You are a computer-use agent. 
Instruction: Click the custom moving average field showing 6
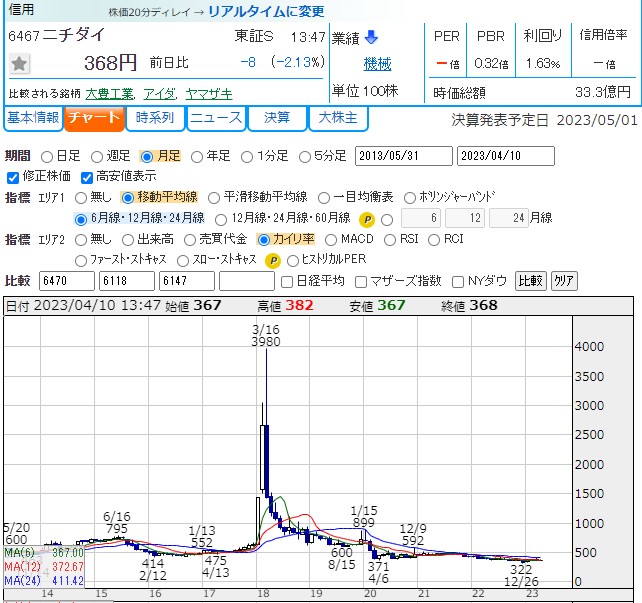point(421,218)
